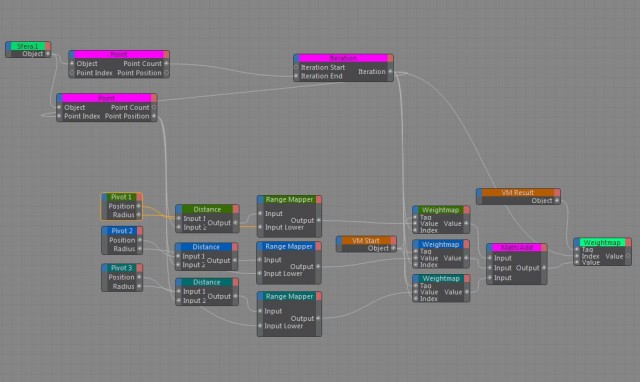Click the Object output port of VM Result
640x382 pixels.
[x=557, y=200]
